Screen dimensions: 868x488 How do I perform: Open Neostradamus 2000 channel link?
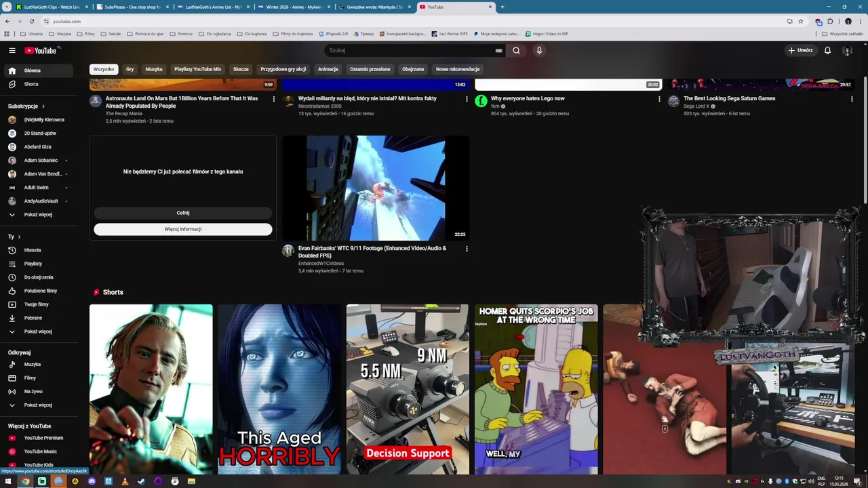point(320,106)
